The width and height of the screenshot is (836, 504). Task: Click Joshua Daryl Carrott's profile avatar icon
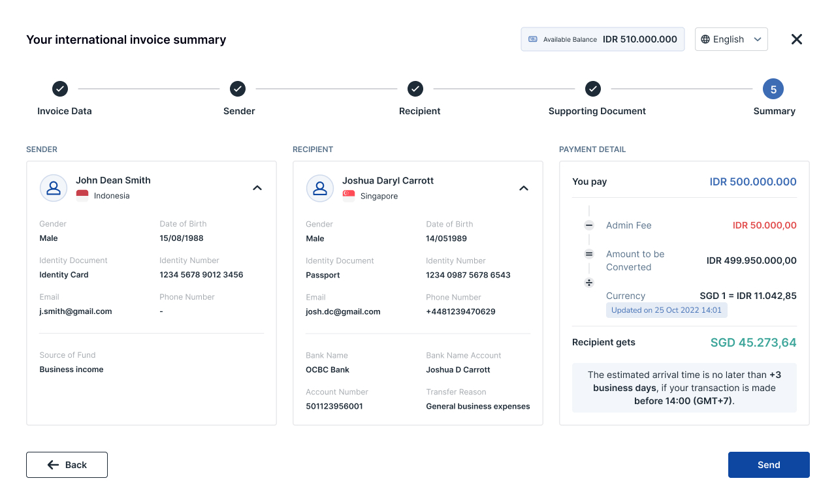click(320, 188)
